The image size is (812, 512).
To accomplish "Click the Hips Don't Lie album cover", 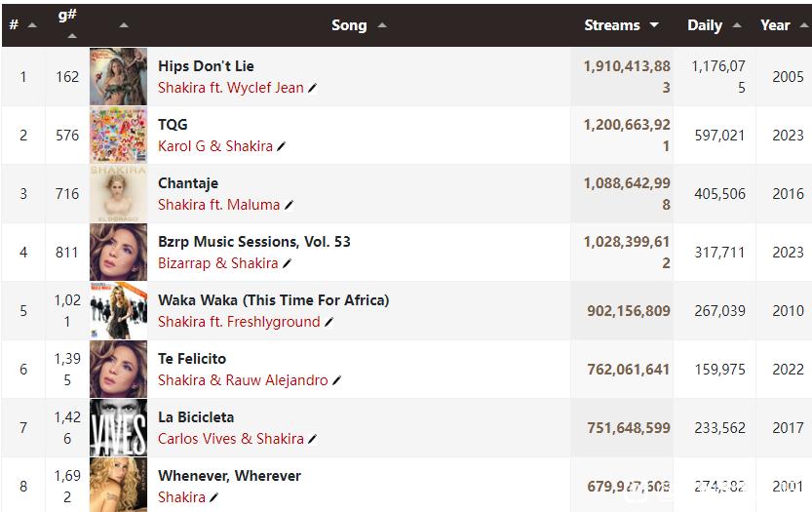I will pyautogui.click(x=118, y=77).
